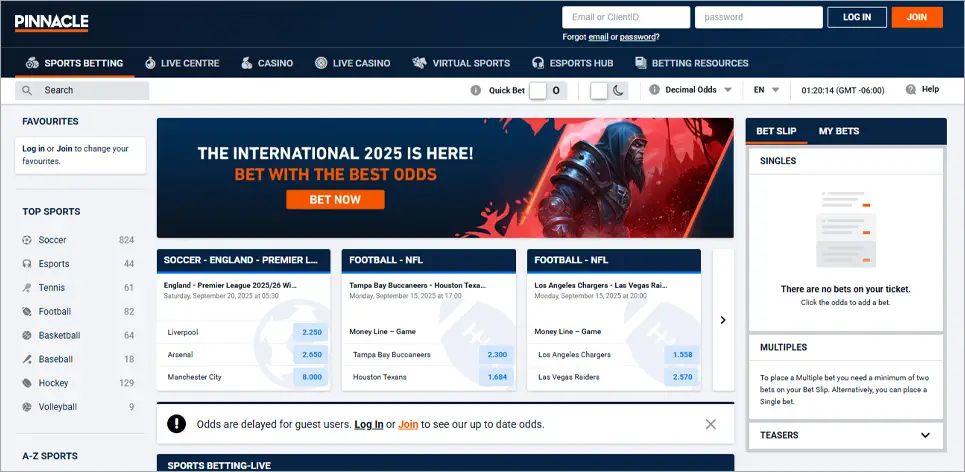Toggle dark mode moon switch
The height and width of the screenshot is (472, 965).
[x=609, y=90]
